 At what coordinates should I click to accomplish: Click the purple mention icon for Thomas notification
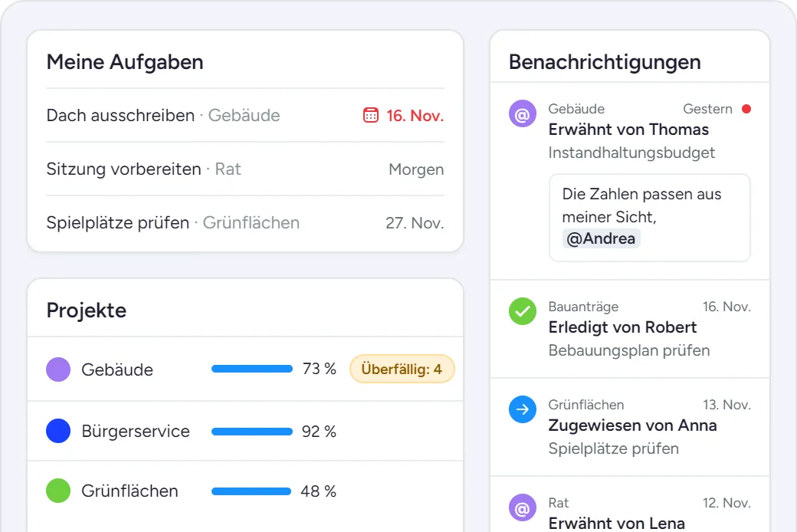523,113
